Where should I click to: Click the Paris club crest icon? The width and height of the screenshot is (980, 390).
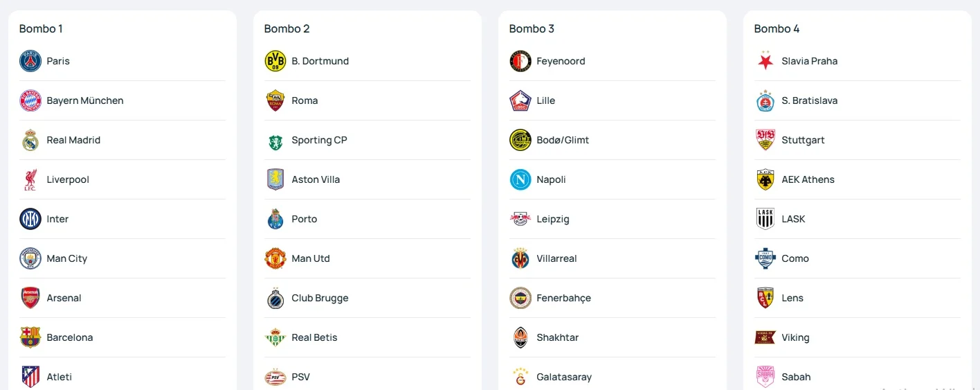30,61
